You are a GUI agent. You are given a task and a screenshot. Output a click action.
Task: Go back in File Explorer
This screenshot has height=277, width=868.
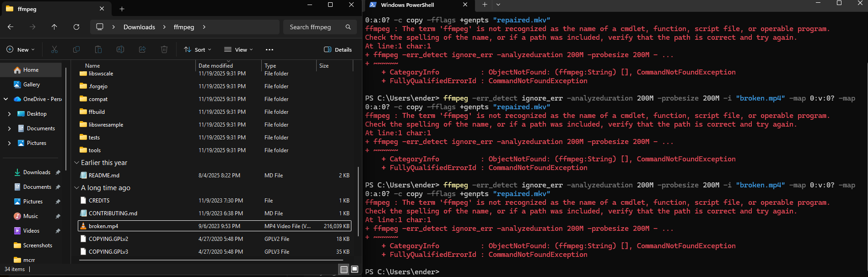click(x=11, y=27)
